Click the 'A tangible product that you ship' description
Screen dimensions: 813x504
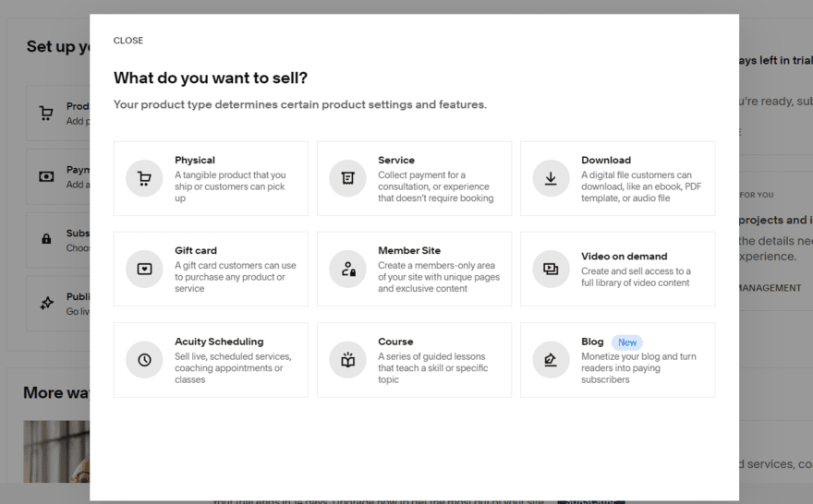pos(230,186)
